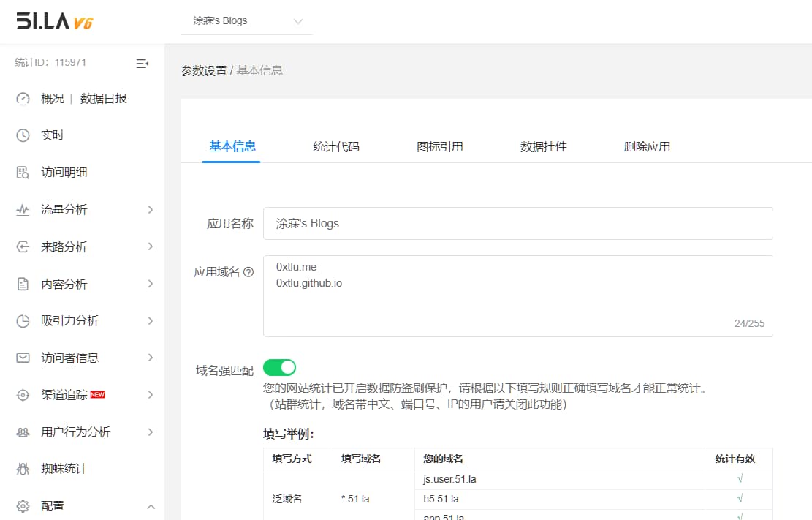Go to the 实时 menu item
Image resolution: width=812 pixels, height=520 pixels.
(53, 135)
